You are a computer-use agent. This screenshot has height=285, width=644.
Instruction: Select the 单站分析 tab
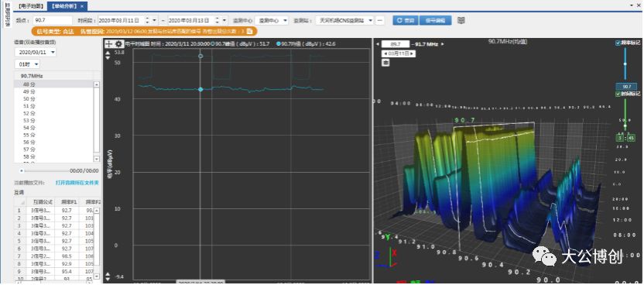click(64, 6)
